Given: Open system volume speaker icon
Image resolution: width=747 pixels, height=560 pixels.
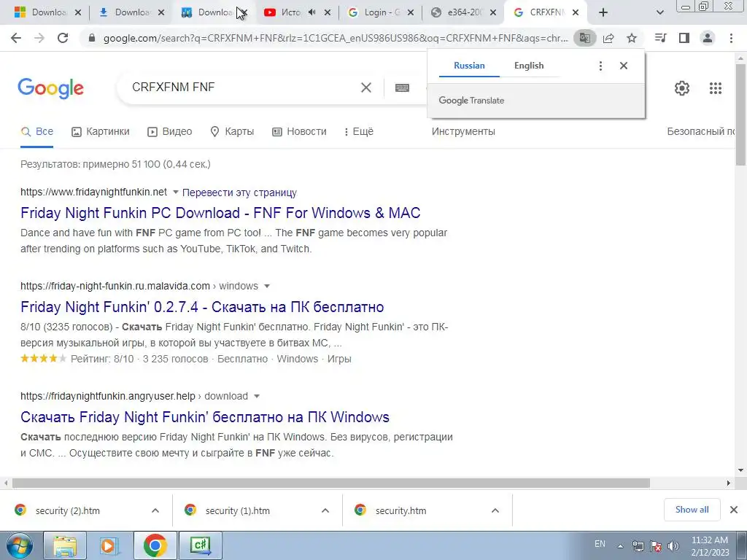Looking at the screenshot, I should 673,546.
